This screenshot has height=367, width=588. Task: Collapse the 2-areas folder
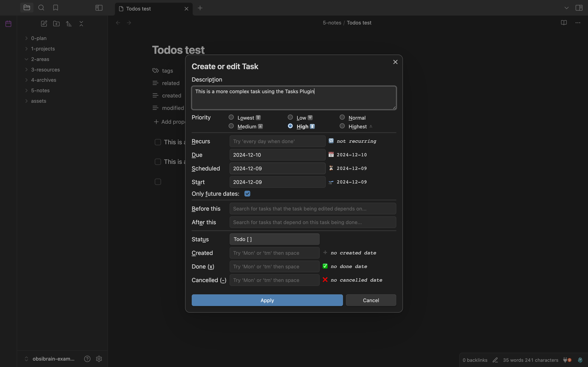click(x=40, y=59)
